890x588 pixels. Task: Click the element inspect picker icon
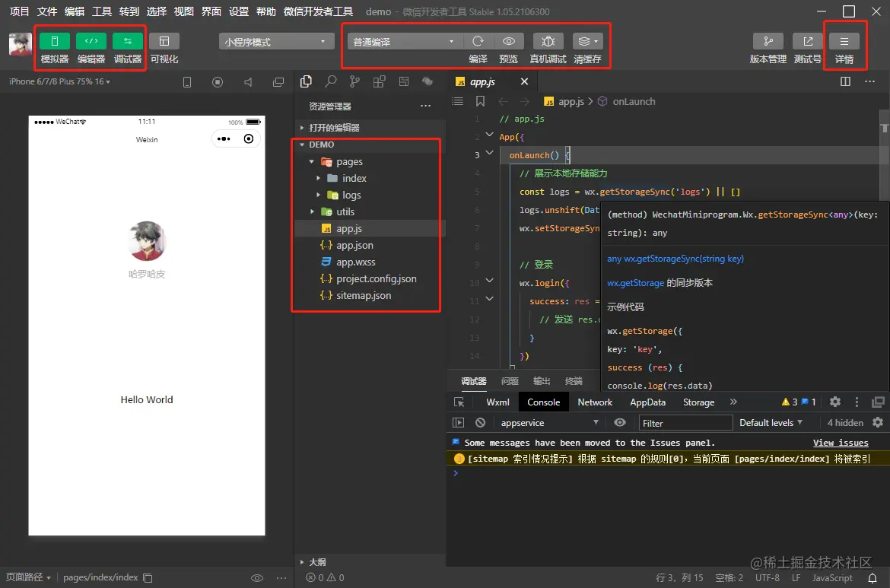(x=459, y=402)
